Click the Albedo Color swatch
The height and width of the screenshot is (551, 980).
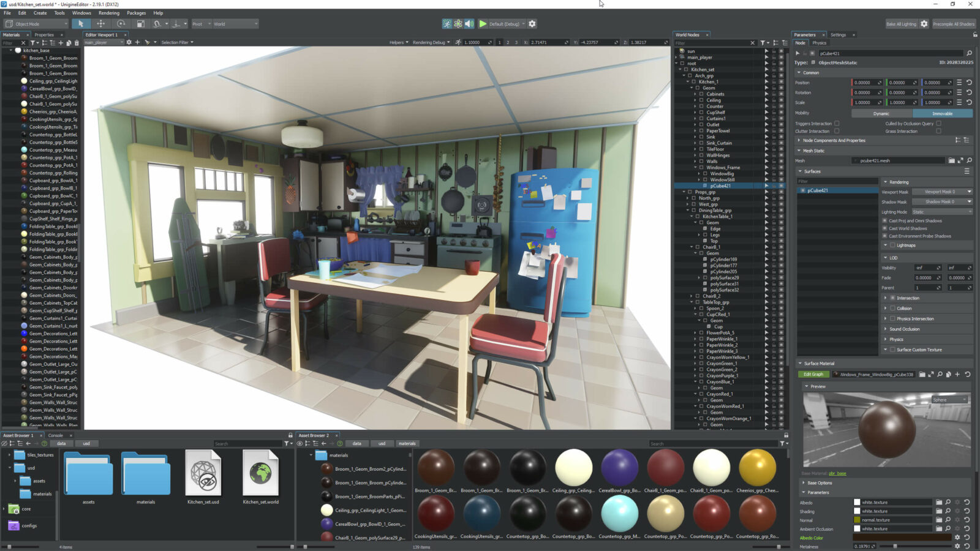tap(902, 538)
